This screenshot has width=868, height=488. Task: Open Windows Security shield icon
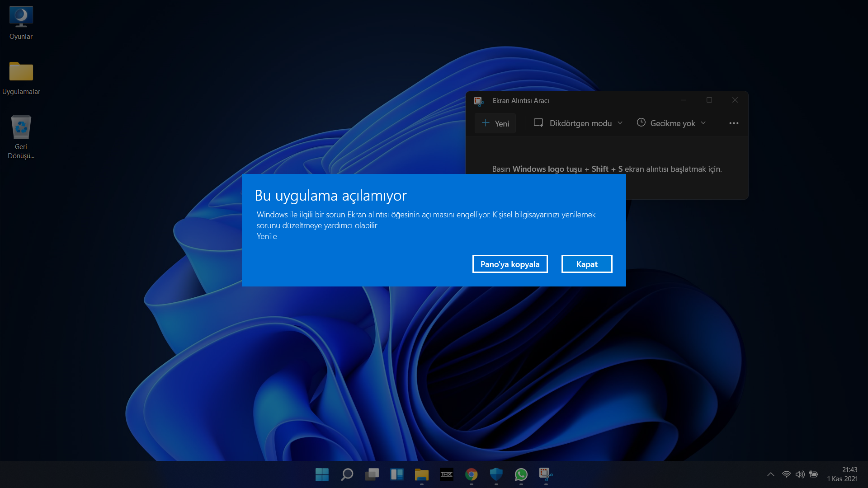[496, 474]
